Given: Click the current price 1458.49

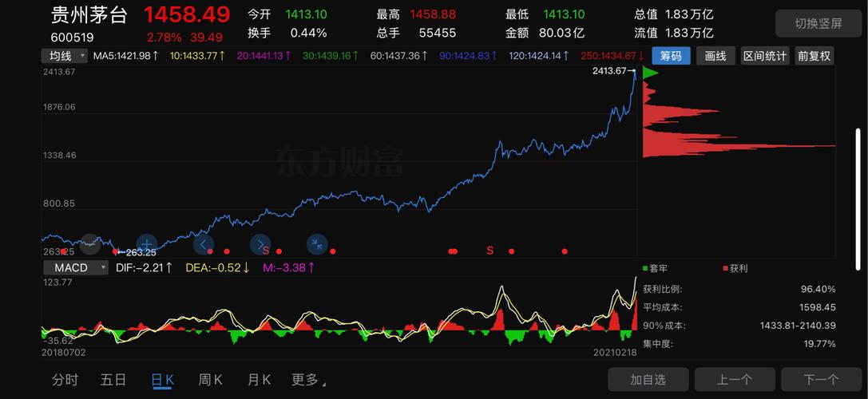Looking at the screenshot, I should coord(187,15).
